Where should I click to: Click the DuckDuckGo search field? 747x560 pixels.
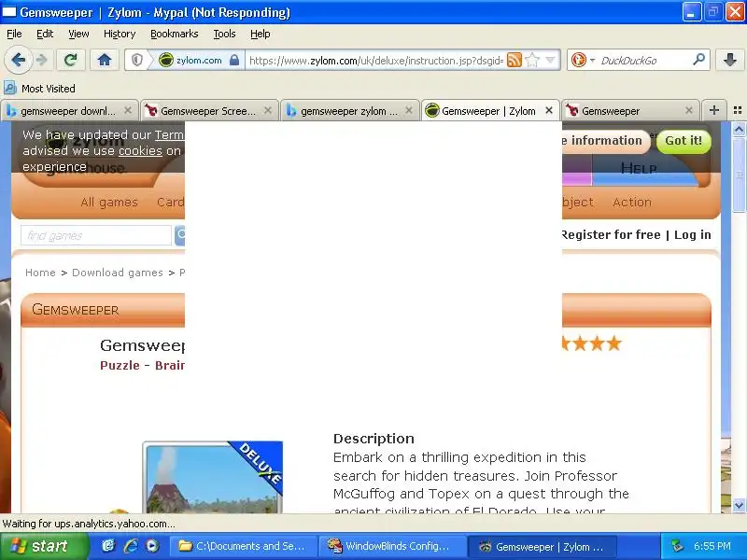tap(643, 61)
